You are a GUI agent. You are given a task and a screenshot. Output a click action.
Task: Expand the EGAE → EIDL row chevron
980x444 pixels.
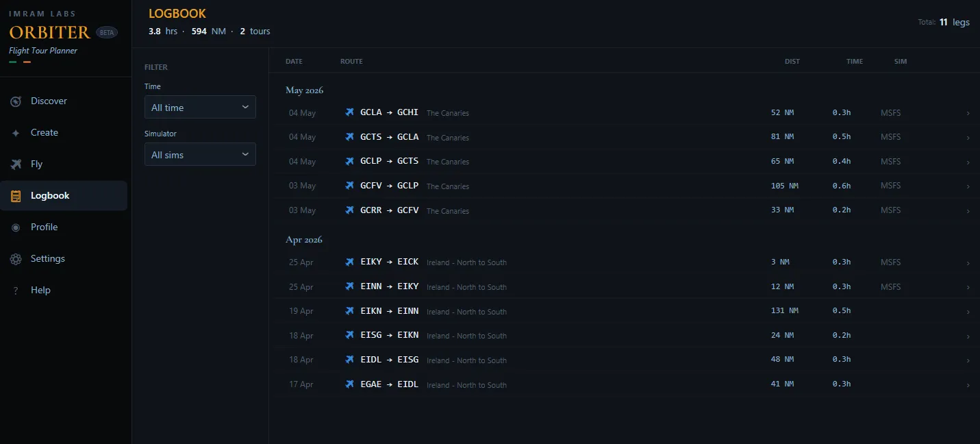(x=968, y=385)
